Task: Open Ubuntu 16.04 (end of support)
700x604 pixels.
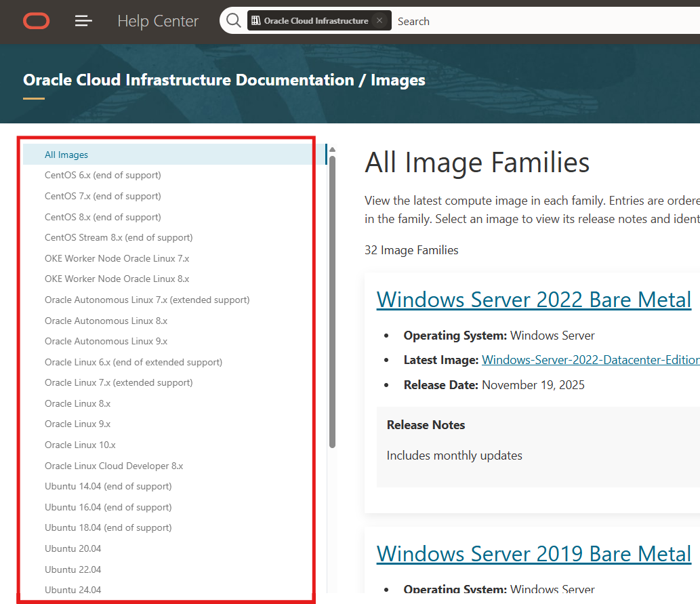Action: (x=108, y=508)
